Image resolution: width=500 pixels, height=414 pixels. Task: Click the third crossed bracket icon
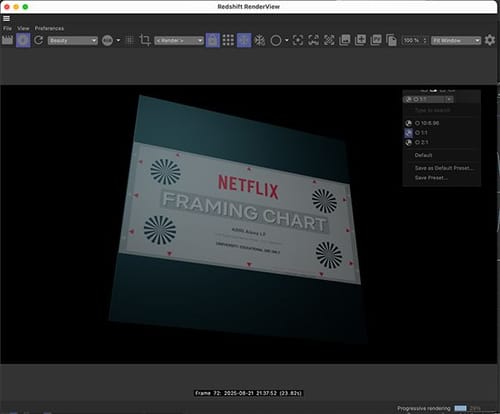(329, 41)
